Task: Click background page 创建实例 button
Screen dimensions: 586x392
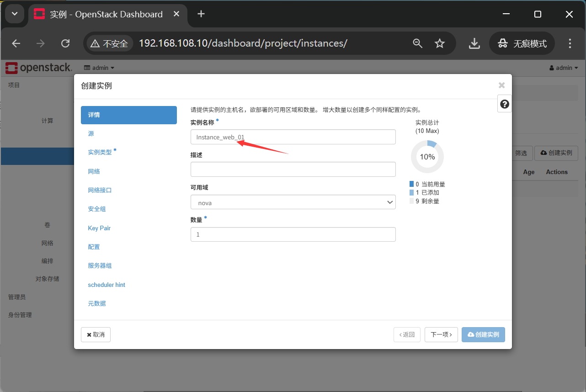Action: coord(556,153)
